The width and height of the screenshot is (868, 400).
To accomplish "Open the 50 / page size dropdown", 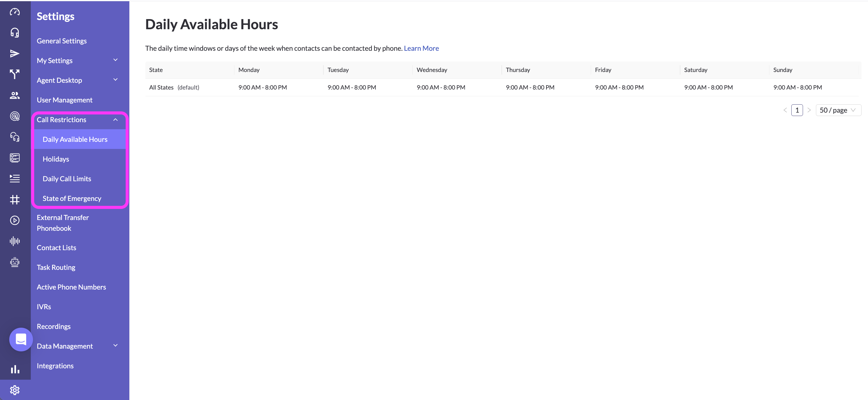I will pos(838,110).
